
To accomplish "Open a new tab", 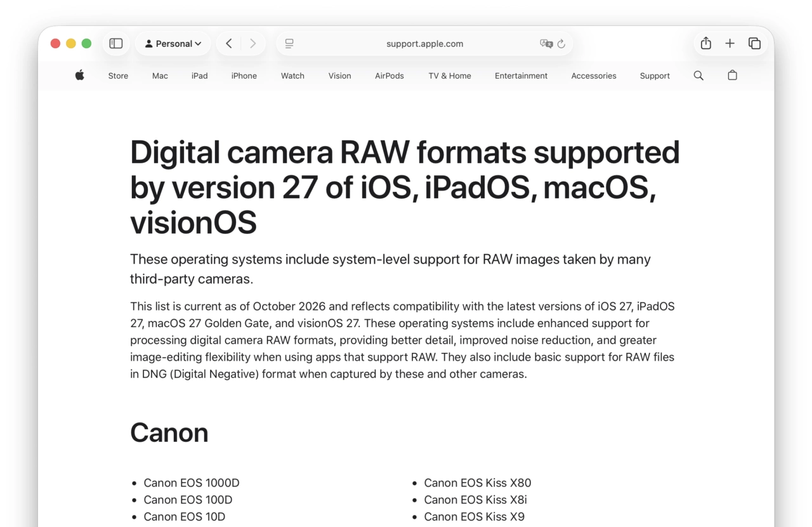I will (730, 44).
